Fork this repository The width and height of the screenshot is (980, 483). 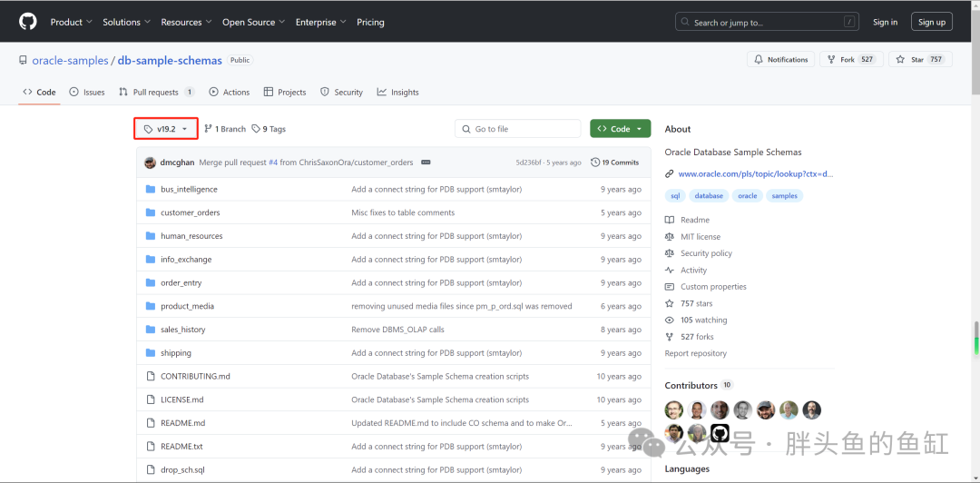pyautogui.click(x=850, y=60)
